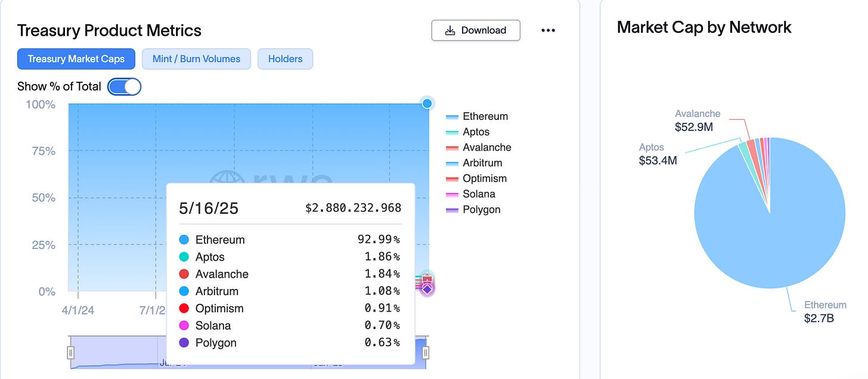Viewport: 868px width, 379px height.
Task: Select the Treasury Market Caps tab
Action: tap(76, 59)
